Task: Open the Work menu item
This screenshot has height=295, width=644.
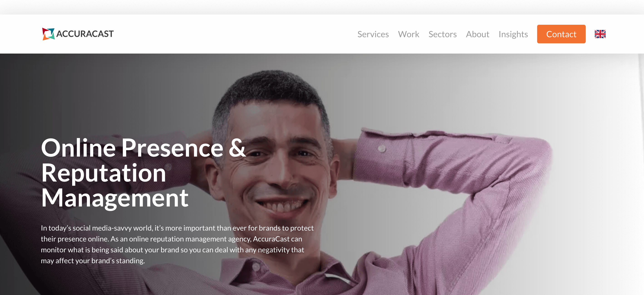Action: point(408,34)
